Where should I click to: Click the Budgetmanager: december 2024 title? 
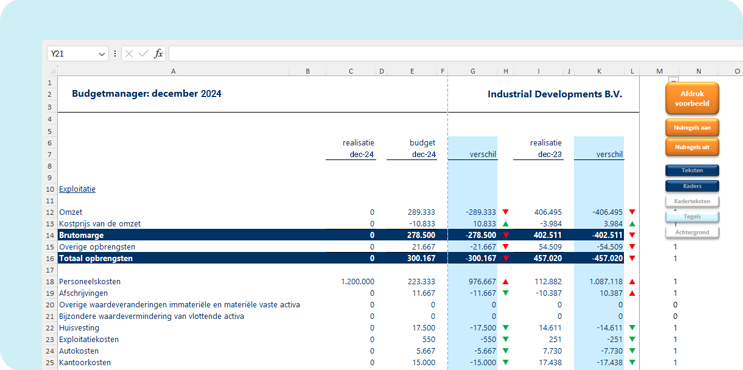146,94
